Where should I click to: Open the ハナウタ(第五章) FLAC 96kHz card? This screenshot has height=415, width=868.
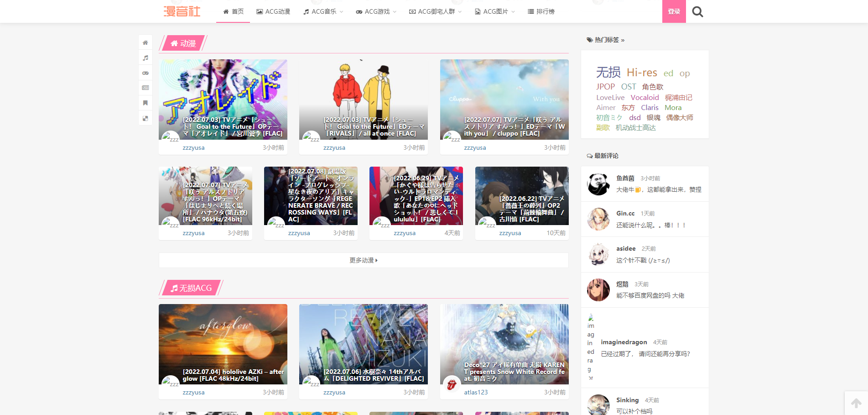(205, 196)
